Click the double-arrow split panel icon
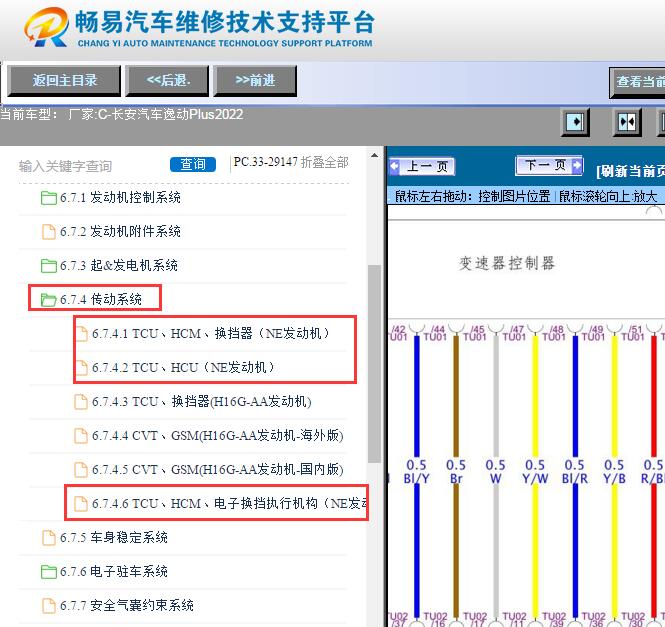 (x=627, y=123)
